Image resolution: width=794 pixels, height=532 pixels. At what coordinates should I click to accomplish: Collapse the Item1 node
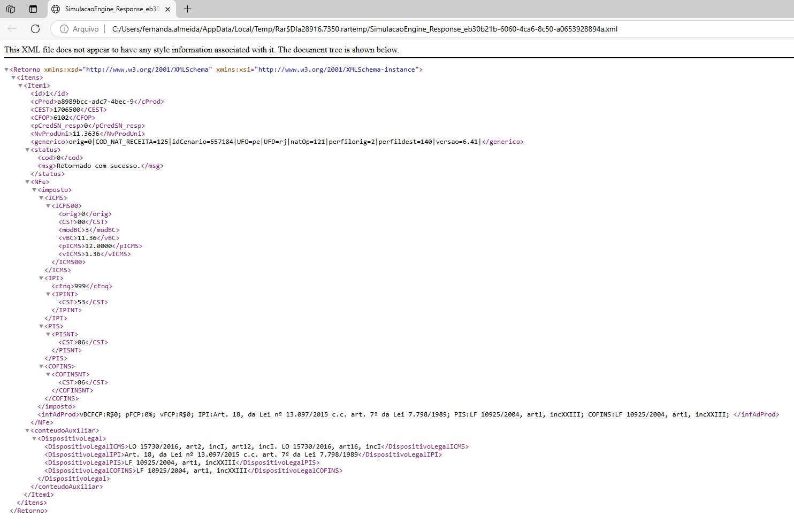[x=20, y=86]
